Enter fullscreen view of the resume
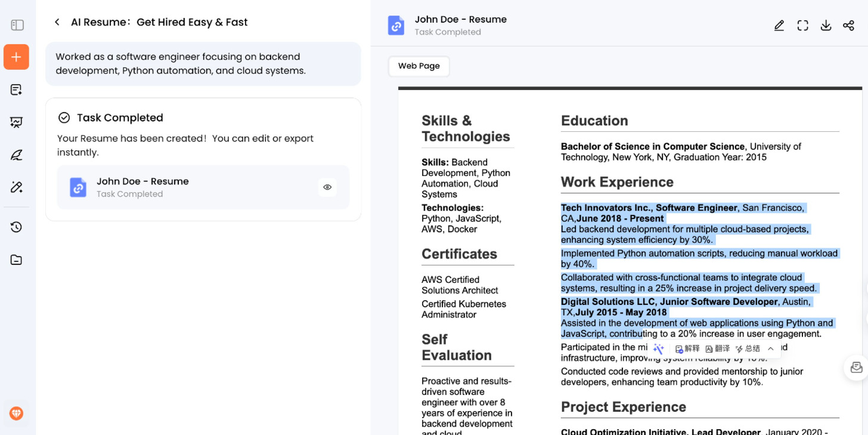The image size is (868, 435). coord(802,26)
